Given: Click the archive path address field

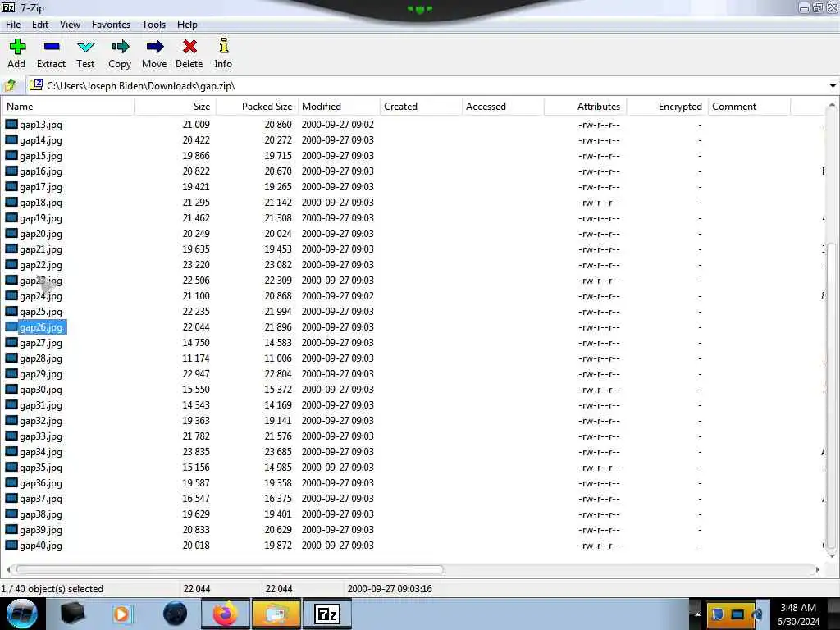Looking at the screenshot, I should coord(427,85).
